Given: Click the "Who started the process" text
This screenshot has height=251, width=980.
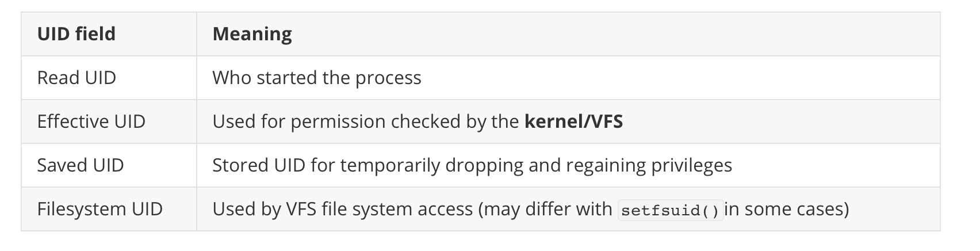Looking at the screenshot, I should 316,78.
